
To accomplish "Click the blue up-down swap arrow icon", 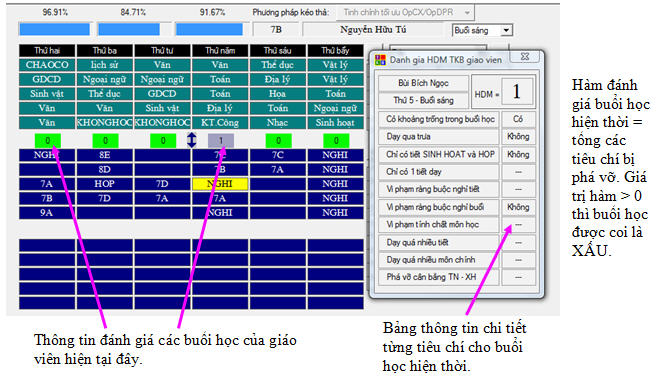I will (192, 140).
